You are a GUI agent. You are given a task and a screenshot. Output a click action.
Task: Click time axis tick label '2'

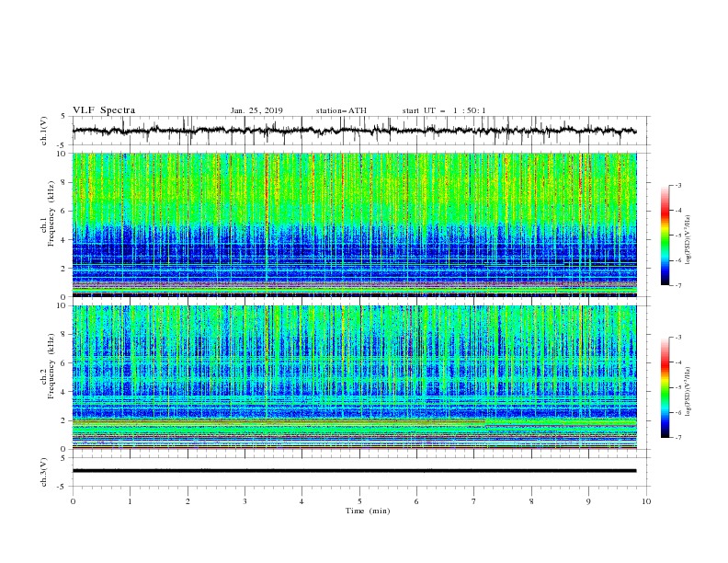pos(188,501)
